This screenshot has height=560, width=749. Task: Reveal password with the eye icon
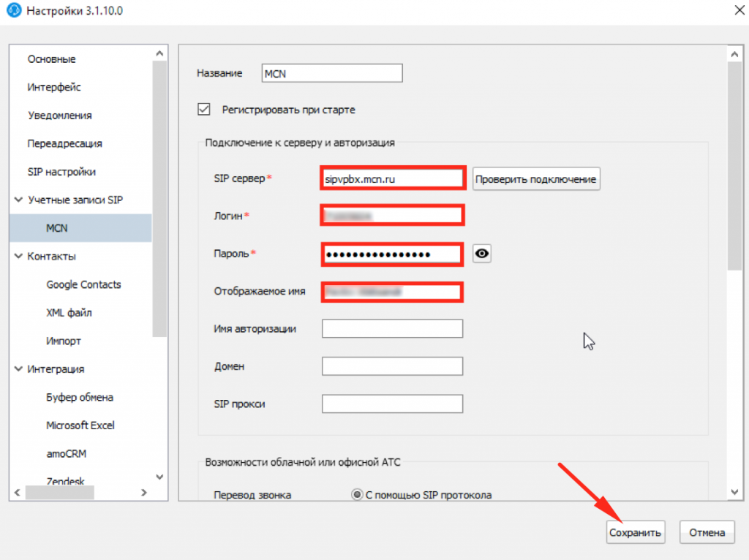point(481,254)
